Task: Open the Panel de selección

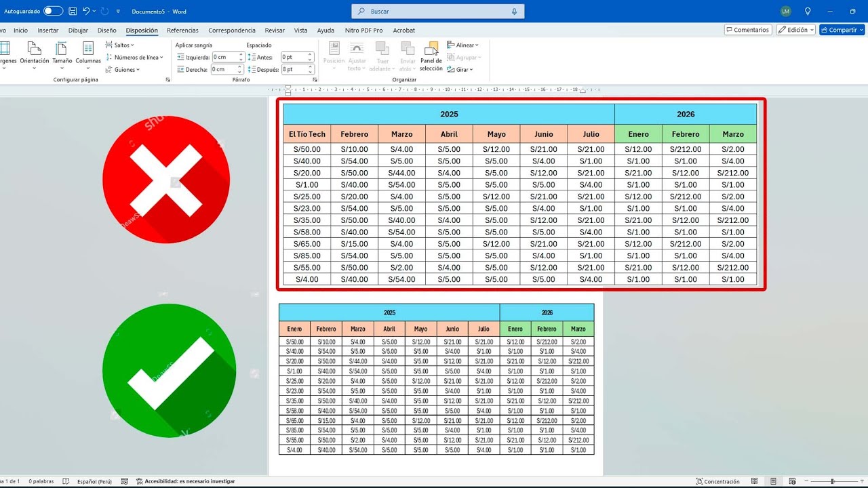Action: pyautogui.click(x=431, y=56)
